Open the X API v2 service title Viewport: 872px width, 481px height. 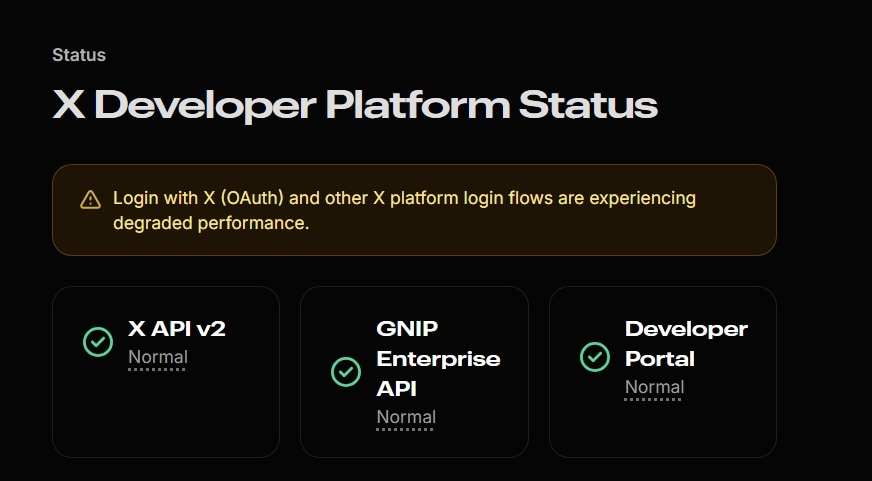click(177, 329)
